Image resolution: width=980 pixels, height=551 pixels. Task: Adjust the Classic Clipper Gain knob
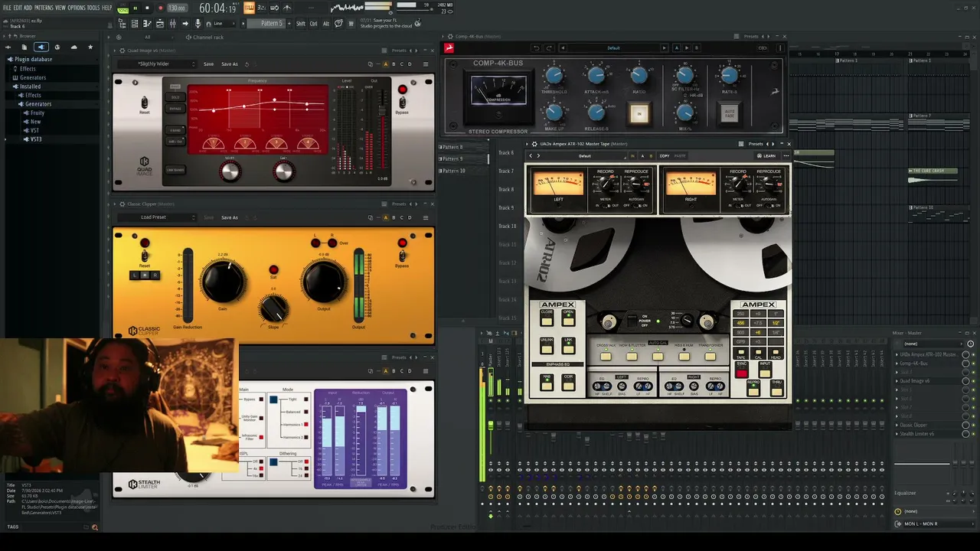tap(223, 281)
